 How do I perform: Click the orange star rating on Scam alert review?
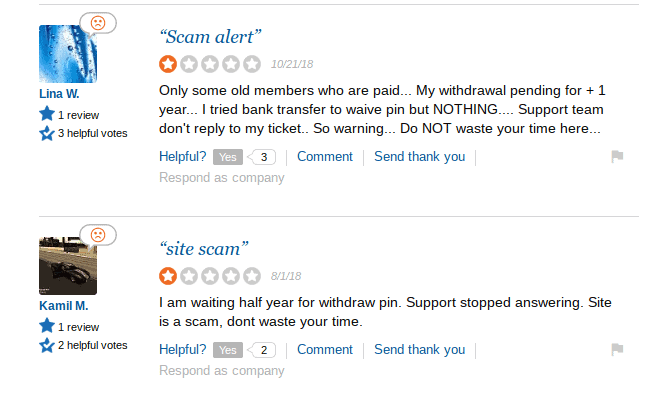pyautogui.click(x=168, y=64)
